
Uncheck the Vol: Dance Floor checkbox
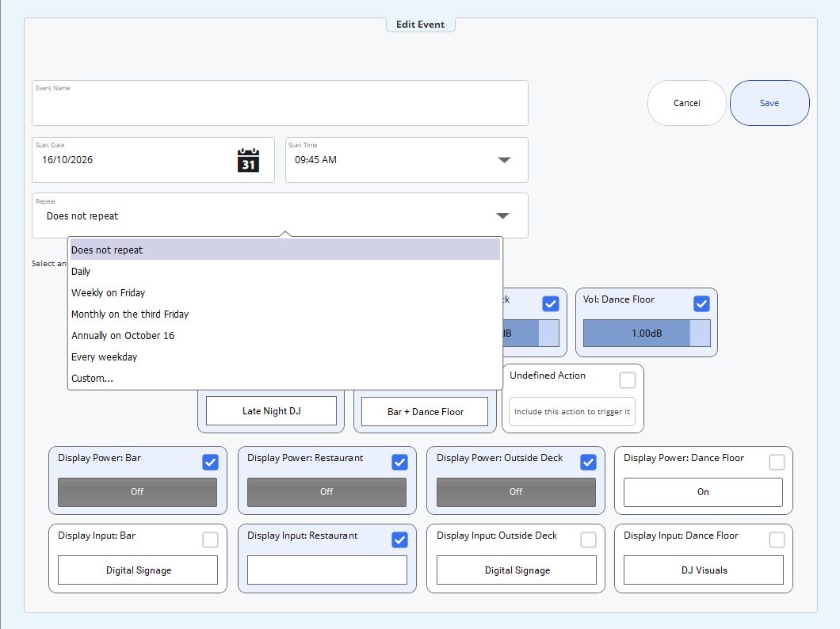tap(701, 304)
